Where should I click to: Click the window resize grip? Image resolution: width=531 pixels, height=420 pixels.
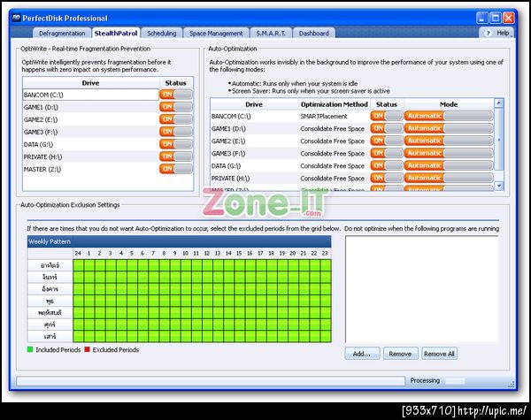pyautogui.click(x=511, y=384)
